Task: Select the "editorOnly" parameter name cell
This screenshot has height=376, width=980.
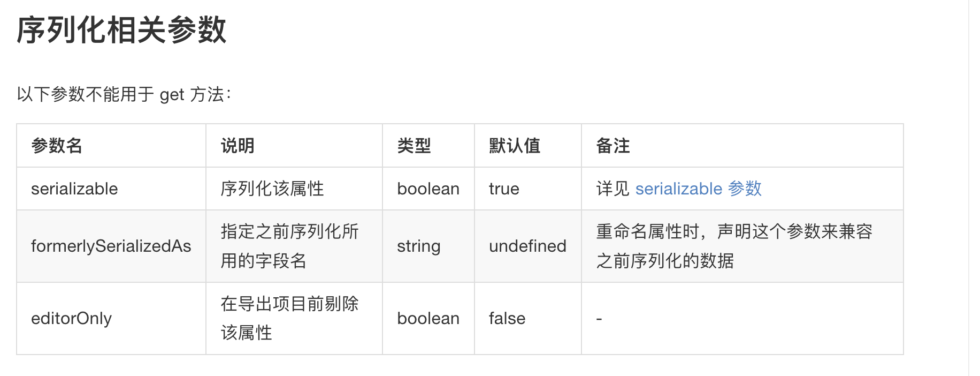Action: click(x=71, y=318)
